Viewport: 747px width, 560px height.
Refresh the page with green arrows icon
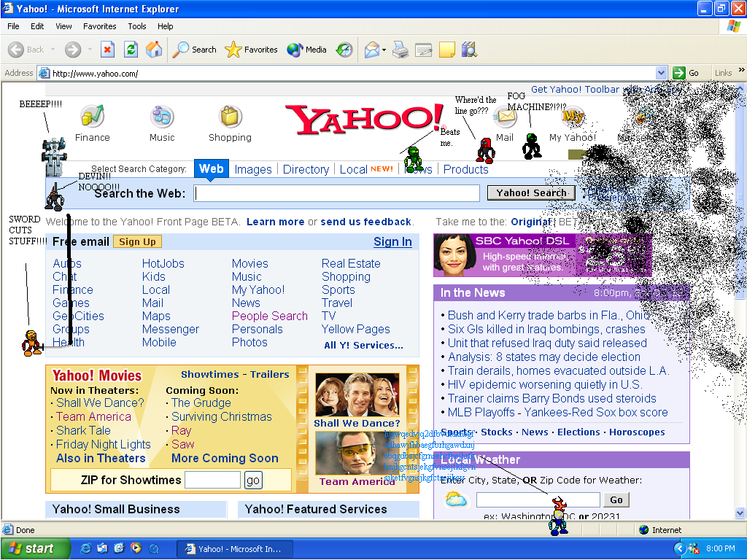(131, 50)
